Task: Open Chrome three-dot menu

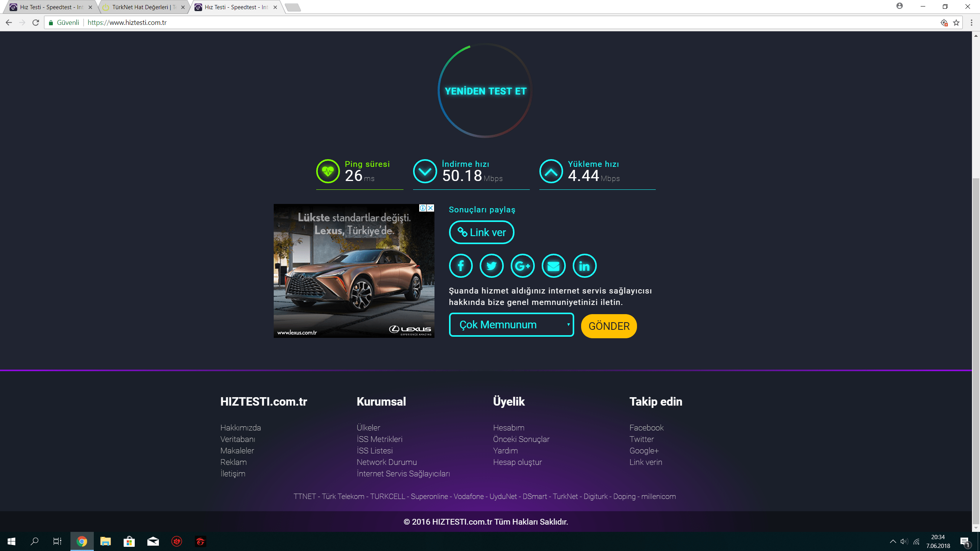Action: [971, 23]
